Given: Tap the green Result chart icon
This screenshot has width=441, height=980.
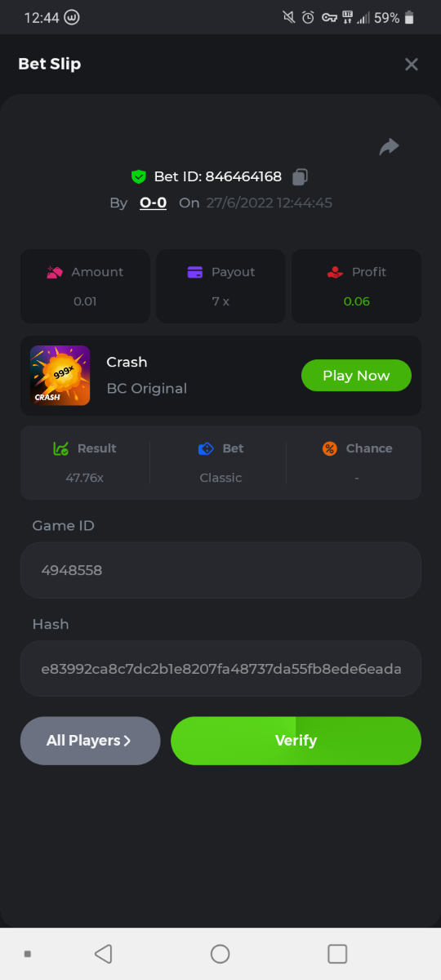Looking at the screenshot, I should click(60, 448).
